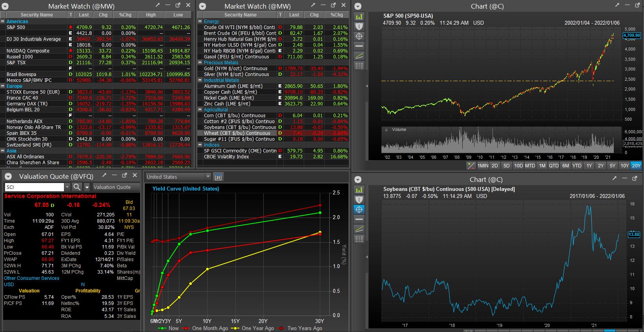The image size is (644, 332).
Task: Collapse the Asia group
Action: (3, 151)
